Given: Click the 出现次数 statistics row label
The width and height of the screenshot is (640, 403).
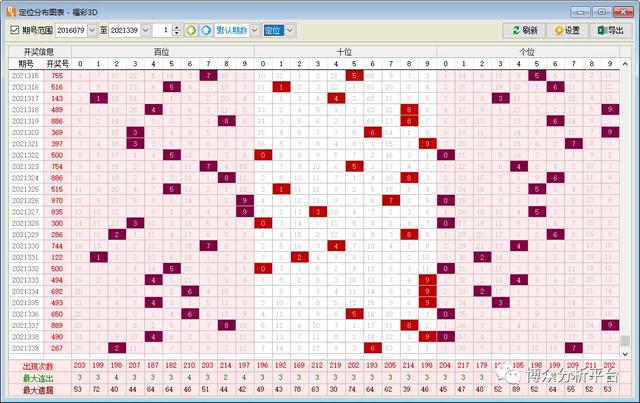Looking at the screenshot, I should [x=39, y=365].
